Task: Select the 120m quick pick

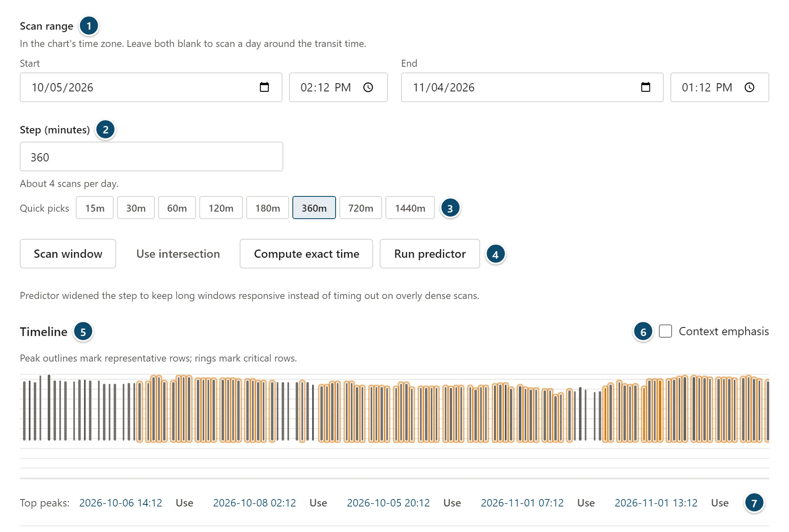Action: (x=221, y=208)
